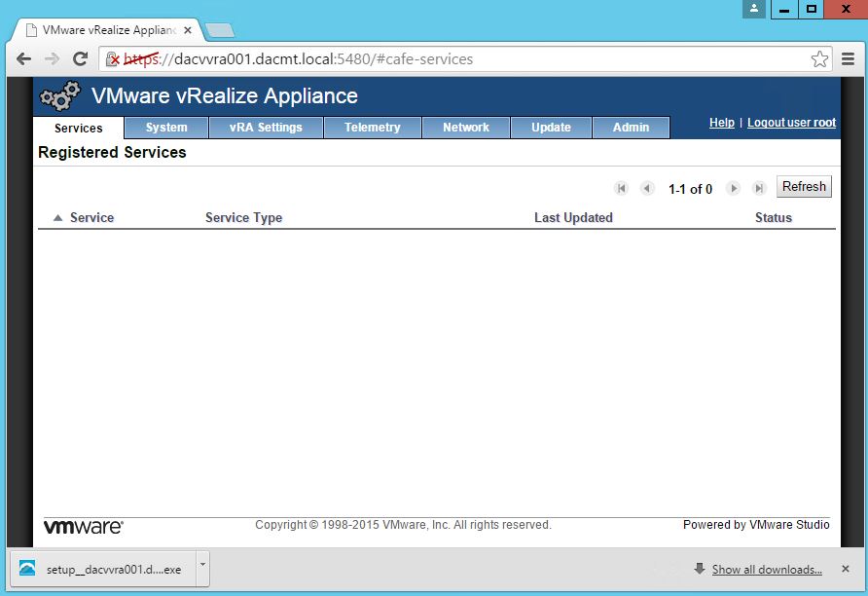868x596 pixels.
Task: Go back using the browser back arrow
Action: (23, 58)
